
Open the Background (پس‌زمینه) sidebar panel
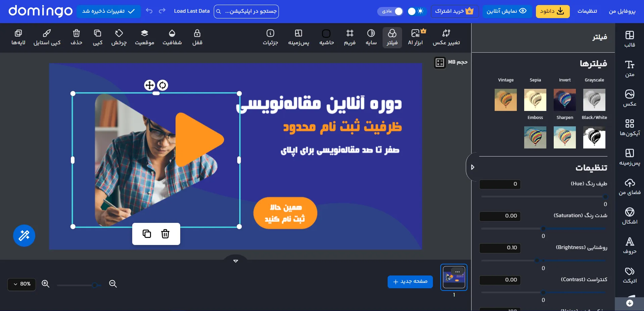pyautogui.click(x=630, y=157)
